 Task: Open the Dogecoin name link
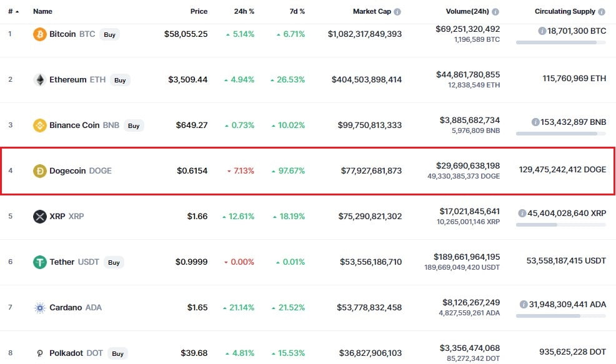[x=67, y=171]
